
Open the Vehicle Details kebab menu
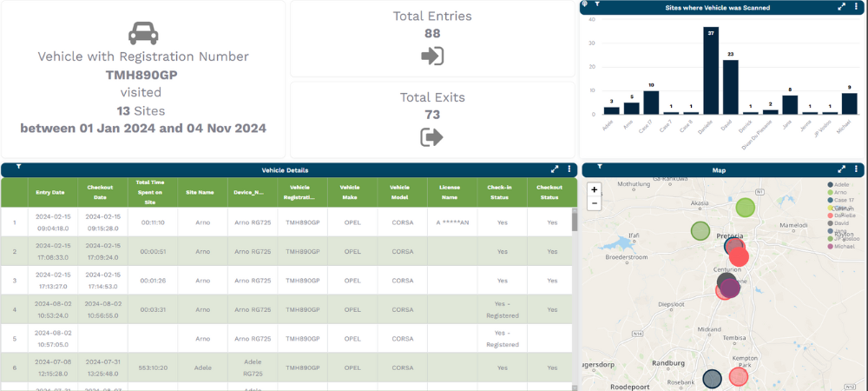569,170
